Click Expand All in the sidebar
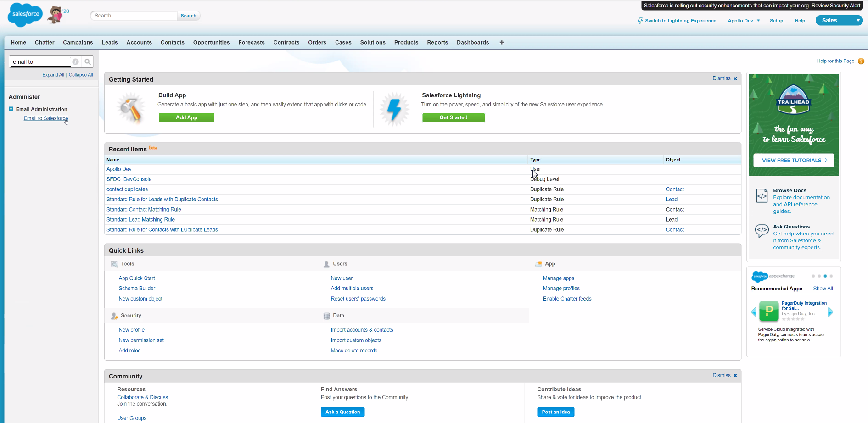This screenshot has height=423, width=868. (x=53, y=75)
